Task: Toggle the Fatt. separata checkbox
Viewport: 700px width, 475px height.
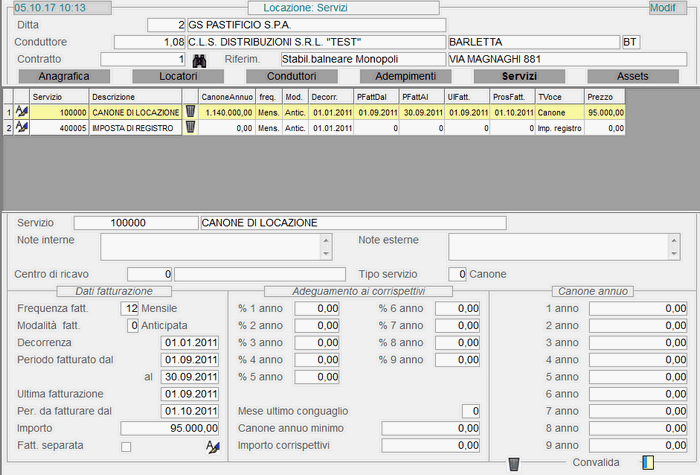Action: (x=126, y=446)
